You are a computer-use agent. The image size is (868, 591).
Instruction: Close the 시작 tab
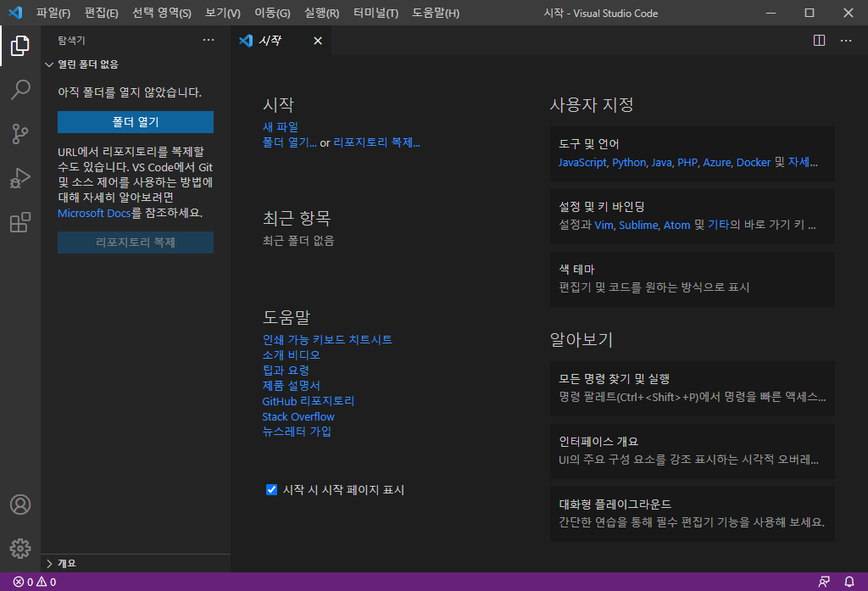pos(318,41)
